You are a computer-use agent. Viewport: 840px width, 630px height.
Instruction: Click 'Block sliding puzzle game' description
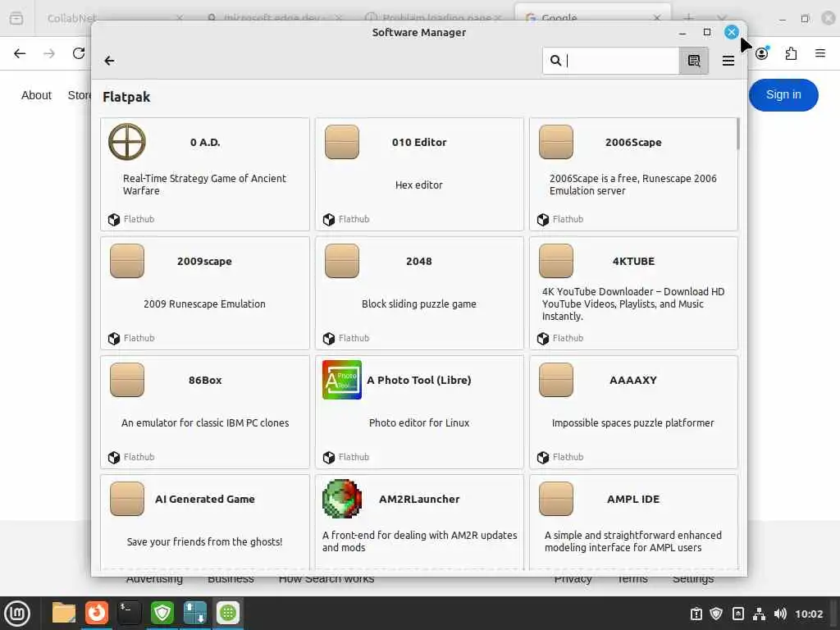[419, 304]
